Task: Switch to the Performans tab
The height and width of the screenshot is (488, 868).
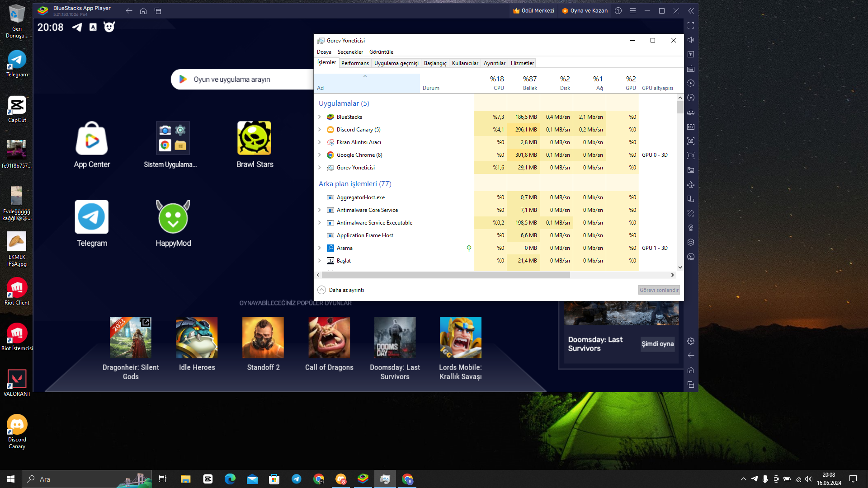Action: pos(355,63)
